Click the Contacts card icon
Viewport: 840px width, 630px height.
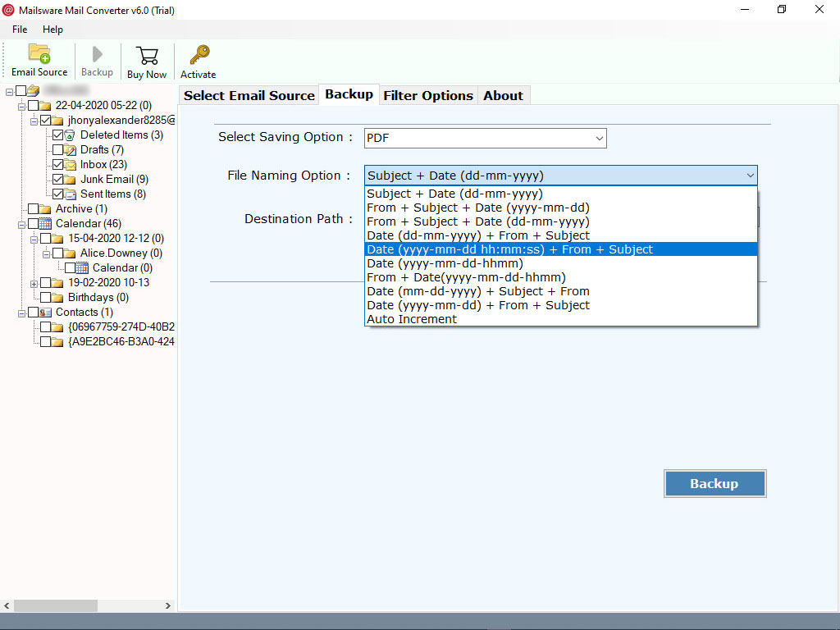click(46, 313)
